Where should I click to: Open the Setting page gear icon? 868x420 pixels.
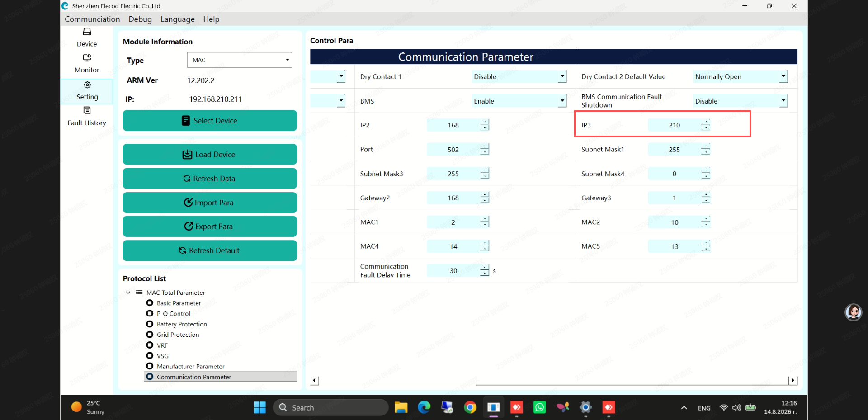coord(87,85)
